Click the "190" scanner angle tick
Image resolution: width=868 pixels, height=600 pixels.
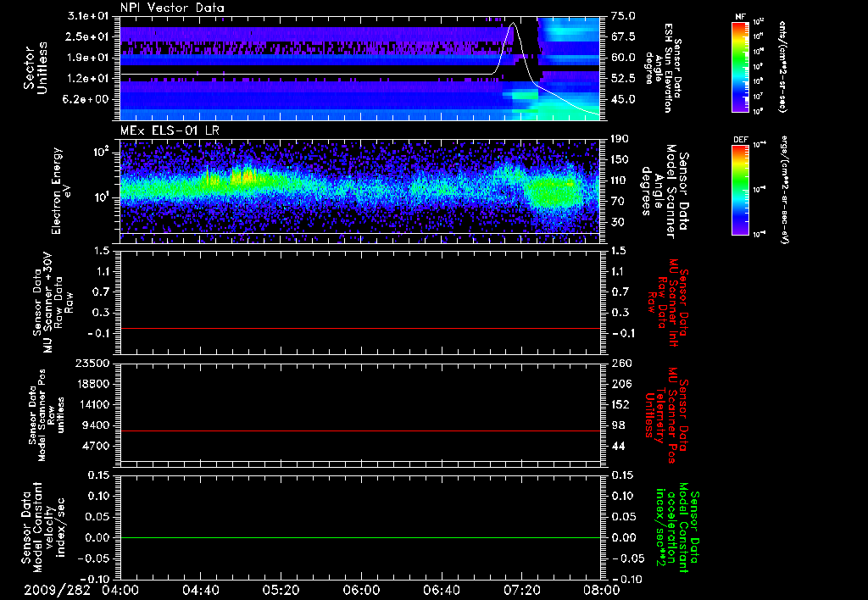pyautogui.click(x=620, y=139)
